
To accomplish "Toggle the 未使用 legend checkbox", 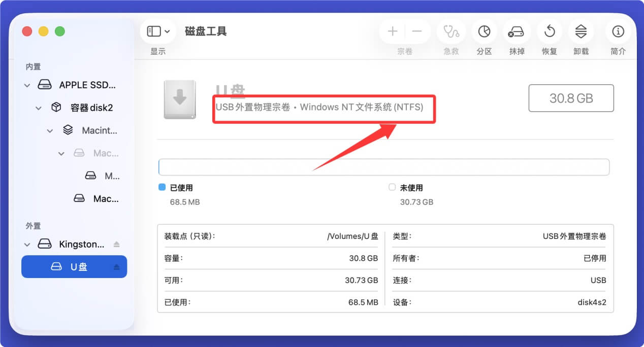I will coord(392,187).
